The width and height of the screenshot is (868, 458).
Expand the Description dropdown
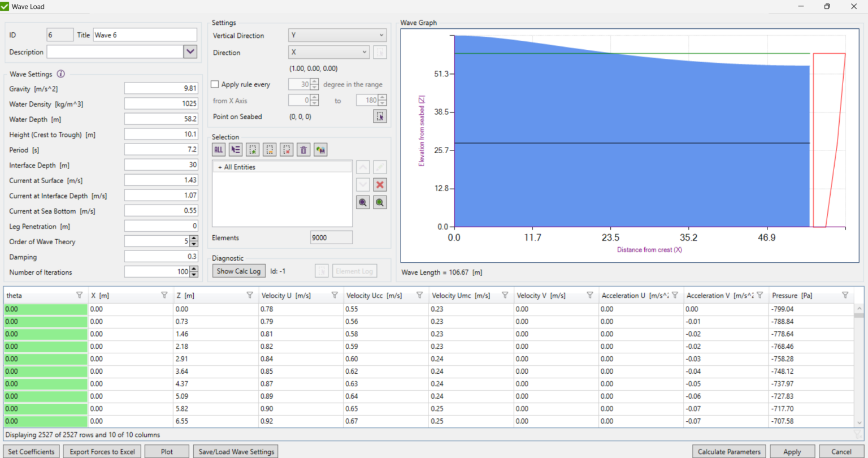pyautogui.click(x=190, y=51)
